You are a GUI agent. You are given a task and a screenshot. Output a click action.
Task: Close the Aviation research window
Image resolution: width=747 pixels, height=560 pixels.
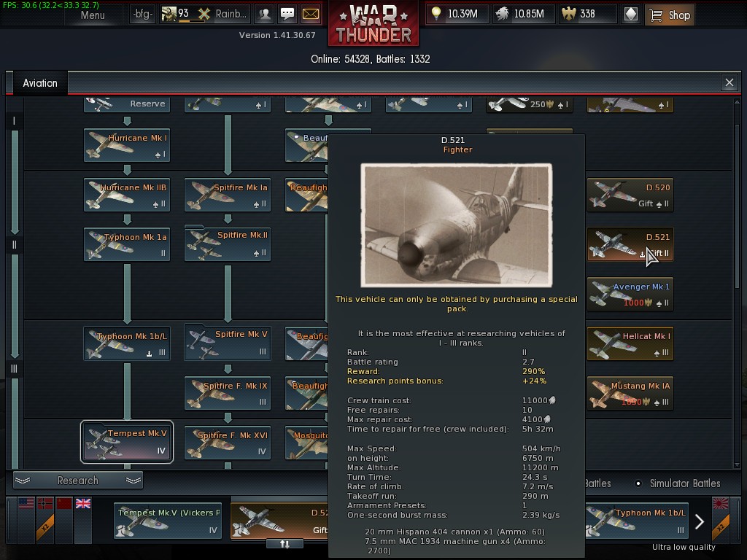click(729, 83)
